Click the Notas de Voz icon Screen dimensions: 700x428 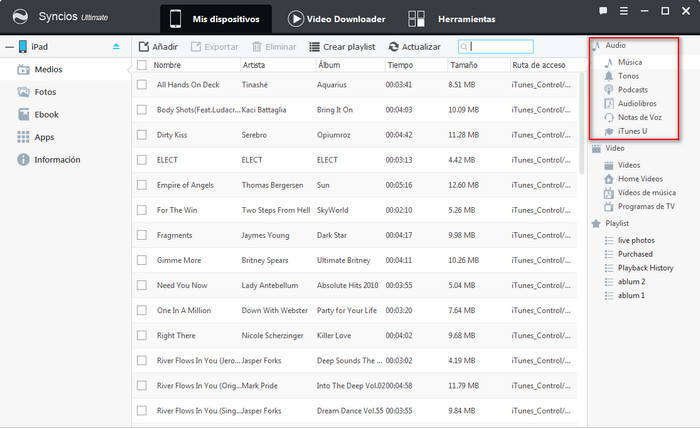click(609, 117)
